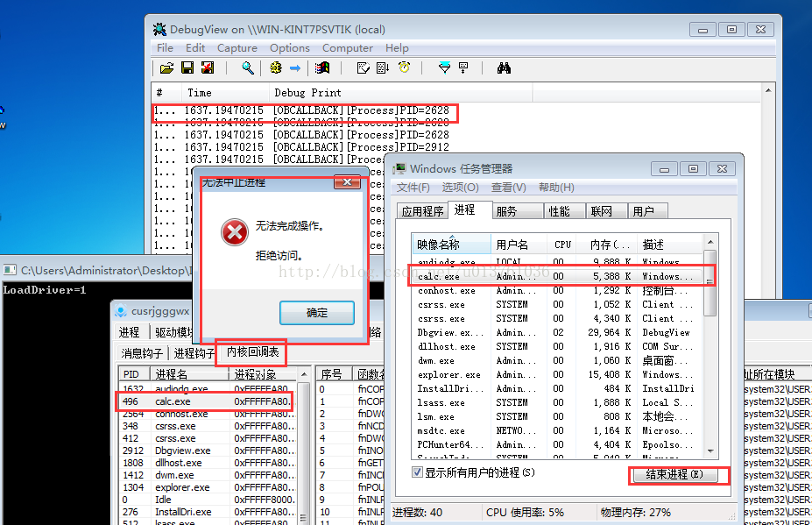Switch to the 性能 tab in Task Manager
The width and height of the screenshot is (812, 525).
pyautogui.click(x=564, y=211)
